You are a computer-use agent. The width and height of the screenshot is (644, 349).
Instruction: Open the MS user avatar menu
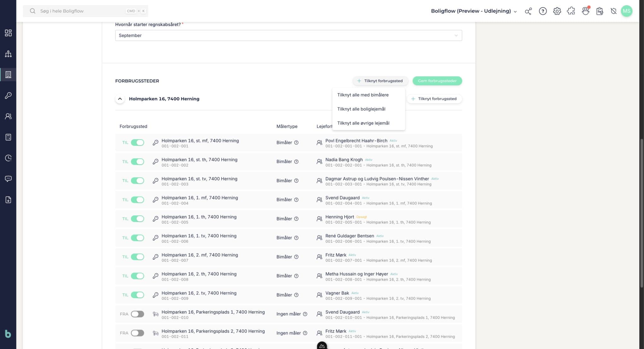coord(626,11)
